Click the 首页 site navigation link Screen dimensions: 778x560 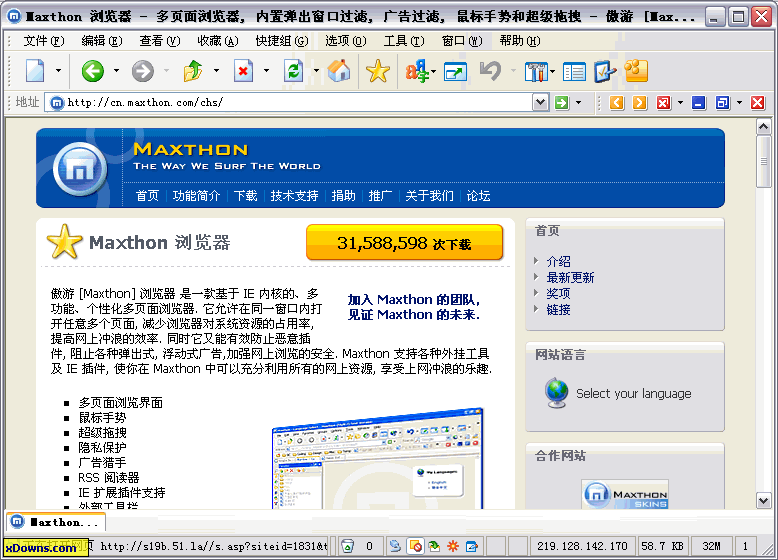tap(147, 195)
